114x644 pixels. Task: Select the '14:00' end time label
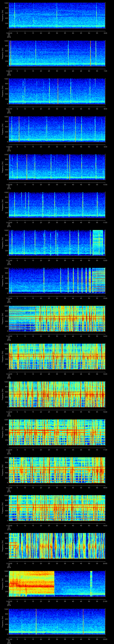click(105, 336)
